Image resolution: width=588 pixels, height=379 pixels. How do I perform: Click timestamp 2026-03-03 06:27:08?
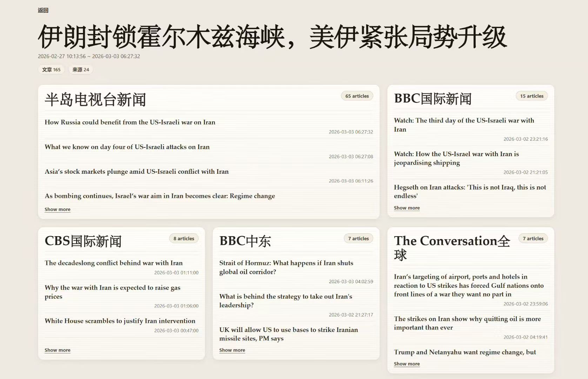351,157
